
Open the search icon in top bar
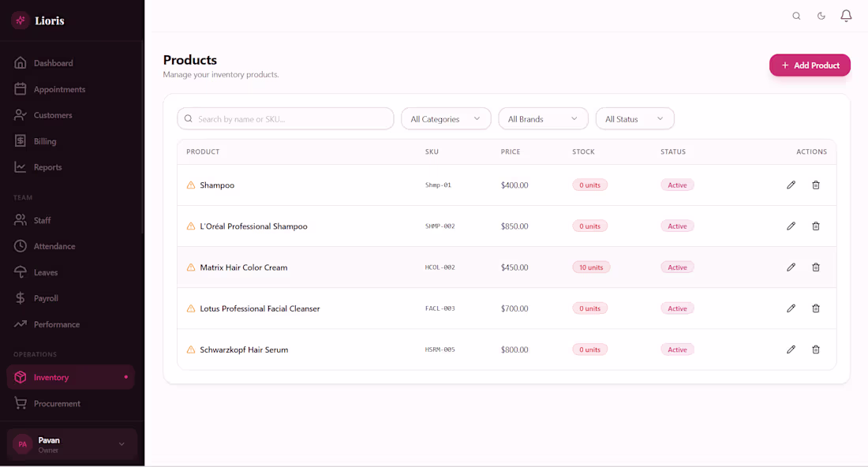[796, 16]
